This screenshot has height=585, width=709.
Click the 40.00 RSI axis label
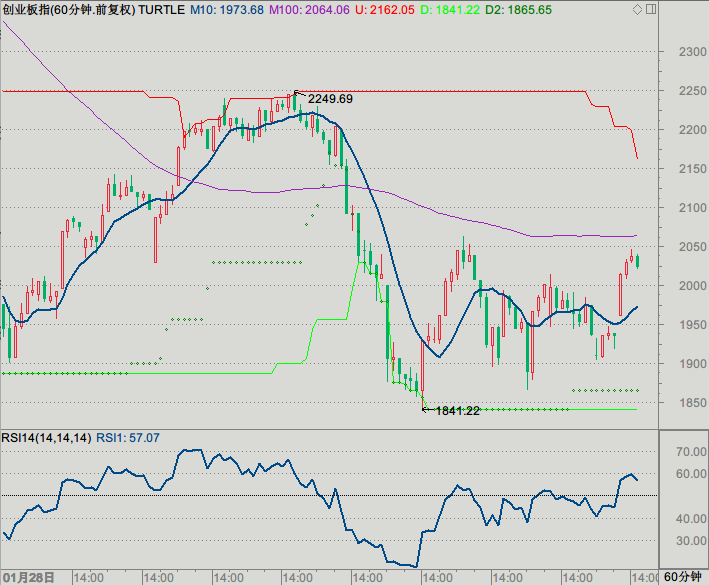(691, 519)
